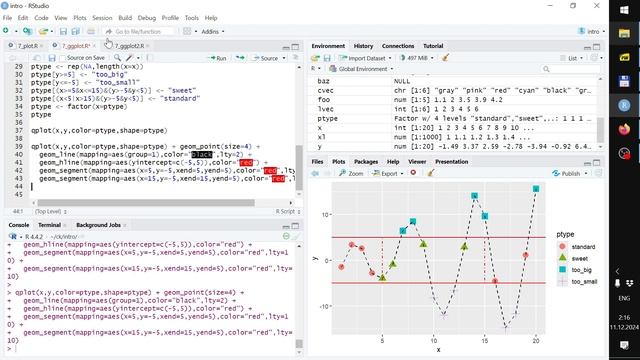This screenshot has width=640, height=360.
Task: Open intro project menu dropdown
Action: pos(591,31)
